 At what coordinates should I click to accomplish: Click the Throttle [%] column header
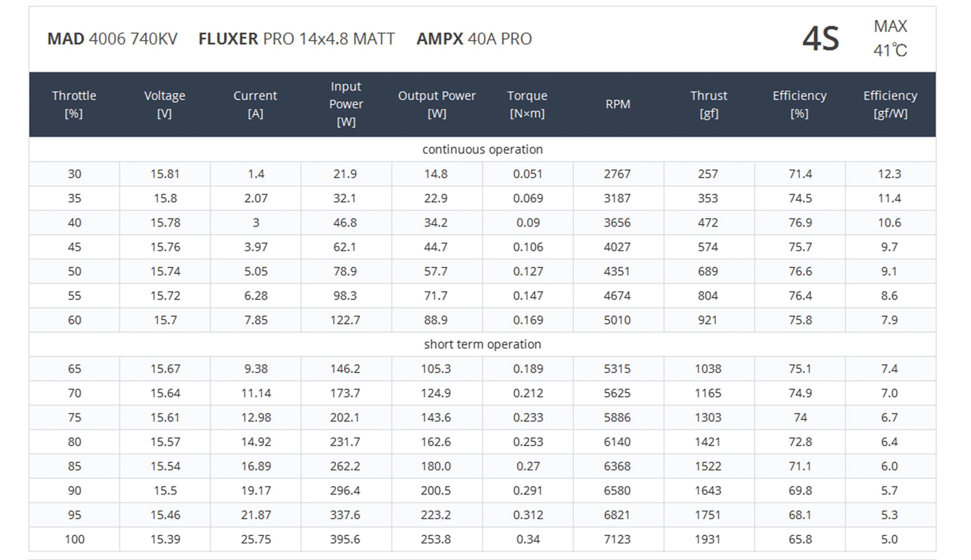pyautogui.click(x=74, y=104)
